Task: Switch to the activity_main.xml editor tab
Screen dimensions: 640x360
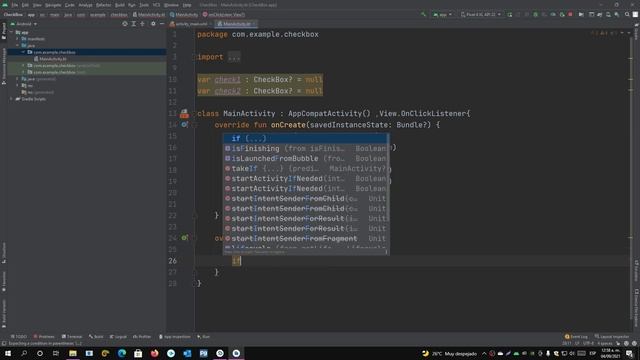Action: click(x=191, y=24)
